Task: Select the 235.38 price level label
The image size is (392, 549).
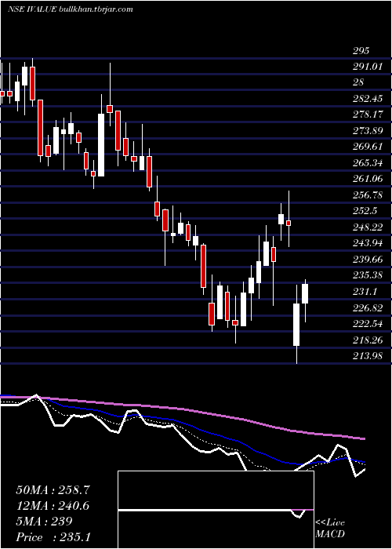Action: (368, 275)
